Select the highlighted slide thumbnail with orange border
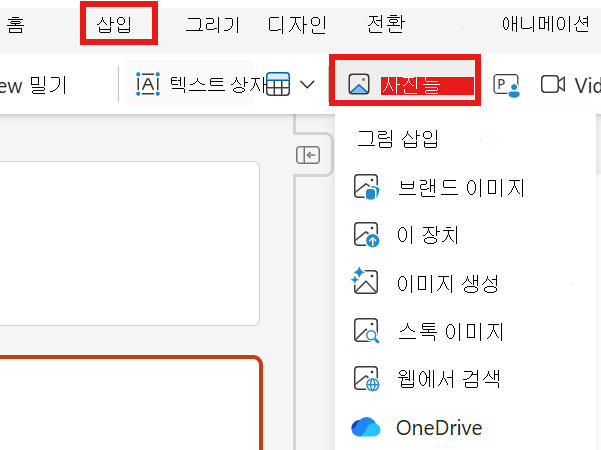The width and height of the screenshot is (601, 450). point(130,402)
